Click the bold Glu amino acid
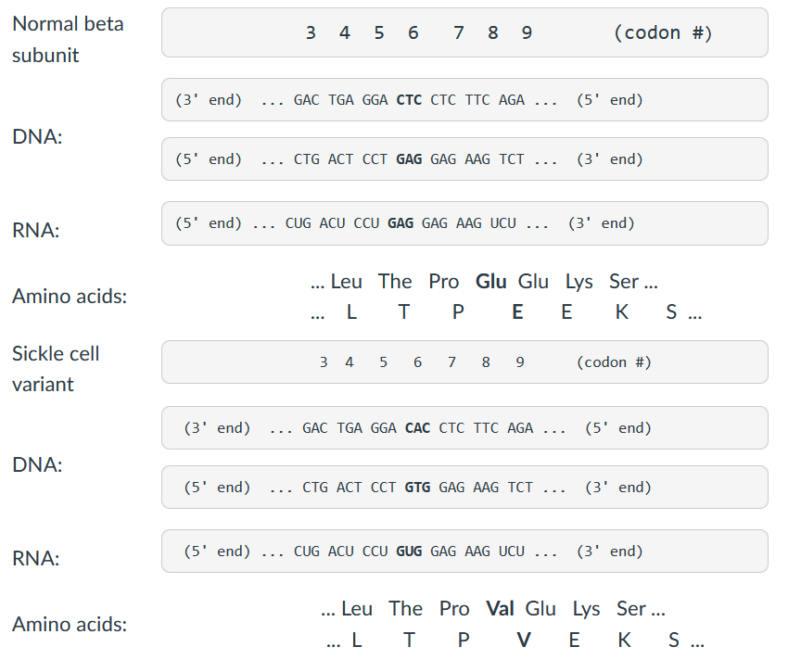The height and width of the screenshot is (672, 788). (490, 282)
